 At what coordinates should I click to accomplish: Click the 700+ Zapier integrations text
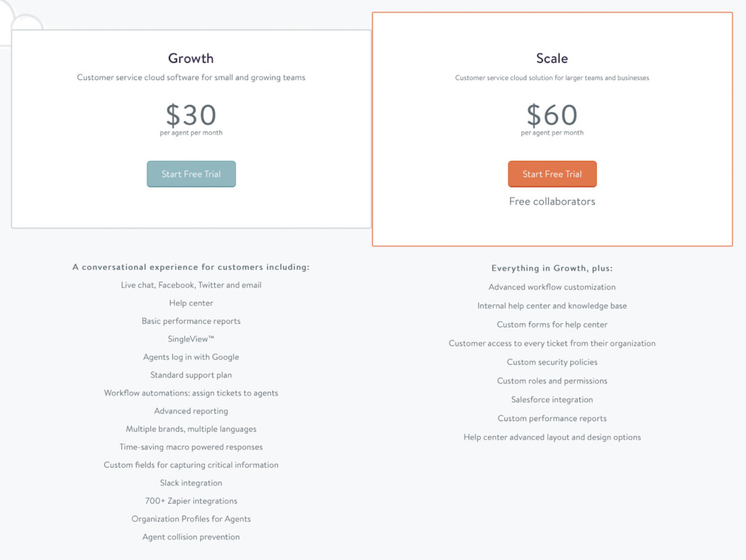coord(191,500)
